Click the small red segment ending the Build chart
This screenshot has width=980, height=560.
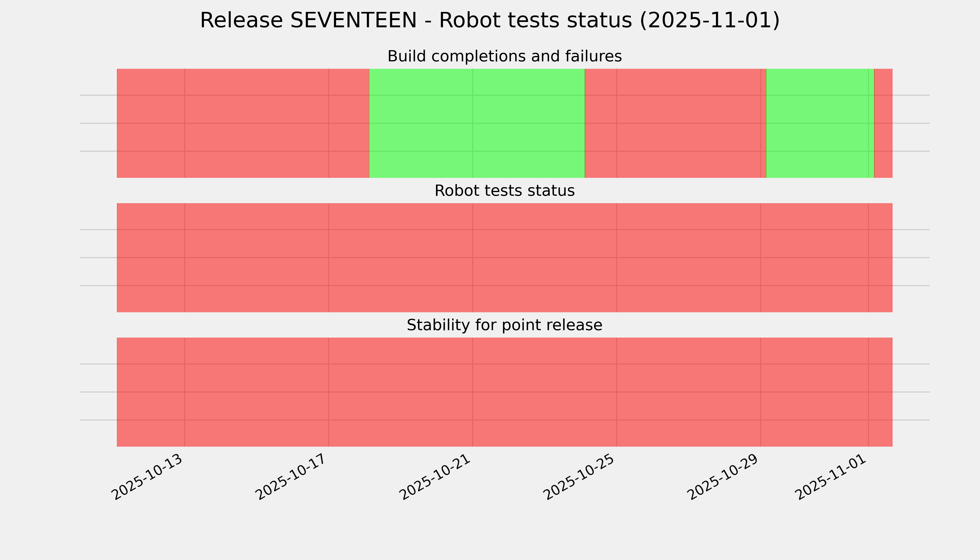[883, 123]
